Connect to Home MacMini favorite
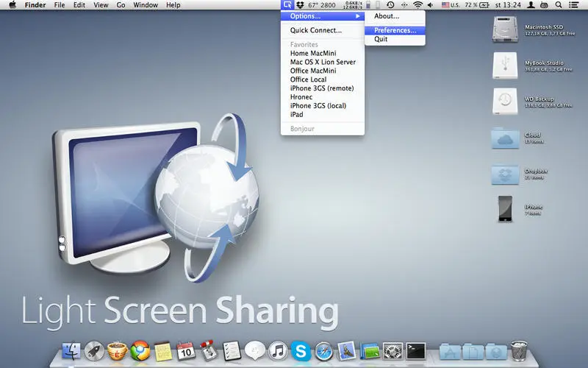 (313, 53)
